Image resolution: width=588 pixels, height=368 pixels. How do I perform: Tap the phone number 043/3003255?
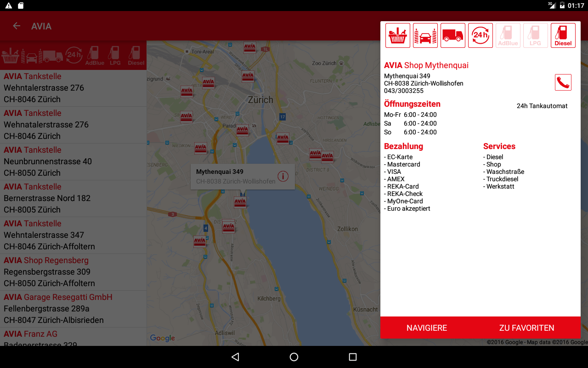click(x=404, y=91)
